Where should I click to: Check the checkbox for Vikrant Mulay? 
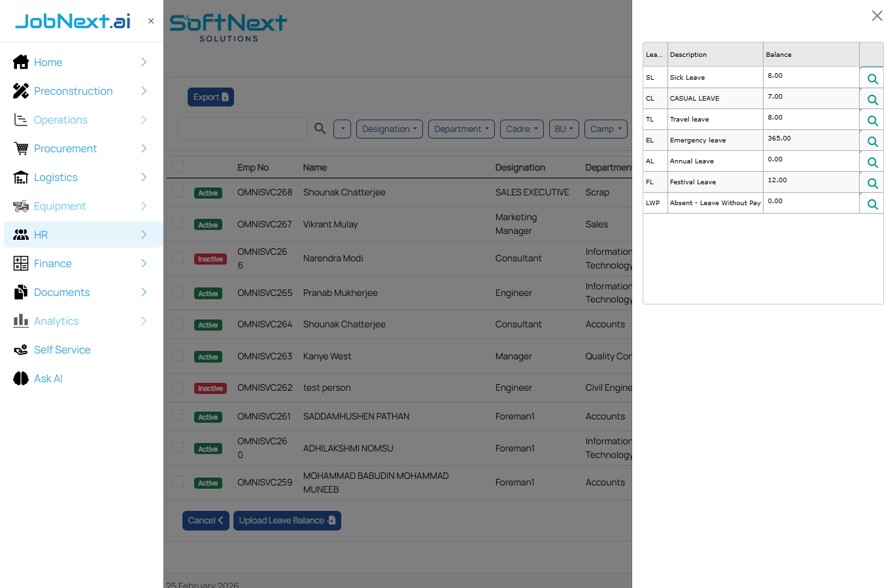[177, 224]
